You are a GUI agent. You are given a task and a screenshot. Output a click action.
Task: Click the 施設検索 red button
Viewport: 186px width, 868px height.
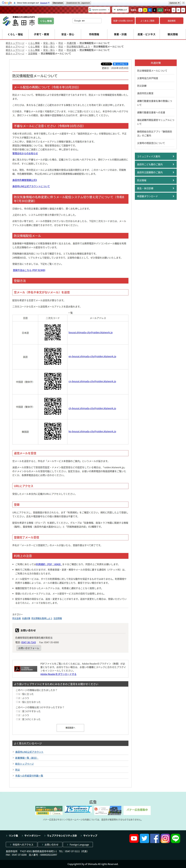click(171, 21)
